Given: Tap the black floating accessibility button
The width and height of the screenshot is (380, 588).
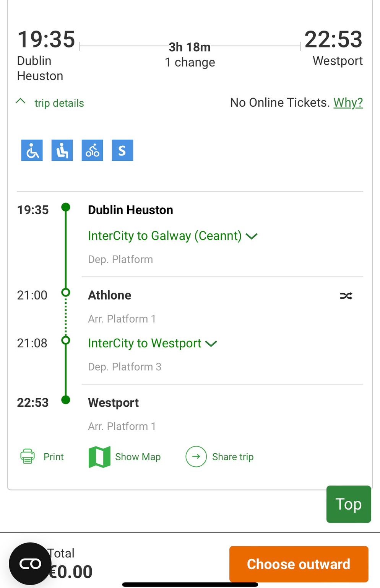Looking at the screenshot, I should tap(30, 564).
